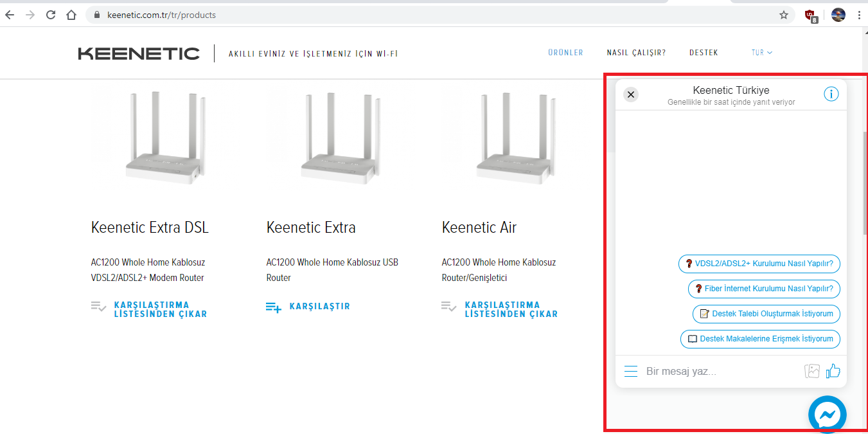The height and width of the screenshot is (434, 868).
Task: Open Chrome three-dot menu
Action: pyautogui.click(x=859, y=15)
